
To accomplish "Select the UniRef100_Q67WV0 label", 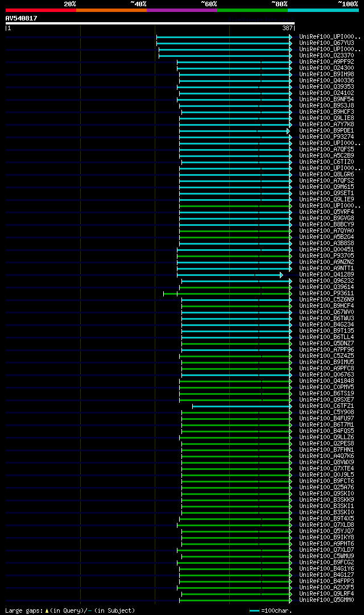I will (x=326, y=312).
